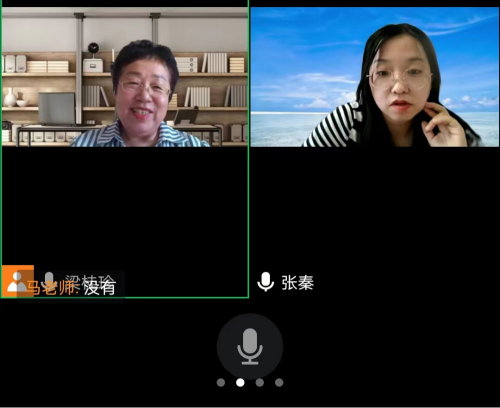This screenshot has width=500, height=408.
Task: Switch to the third page dot
Action: [x=260, y=383]
